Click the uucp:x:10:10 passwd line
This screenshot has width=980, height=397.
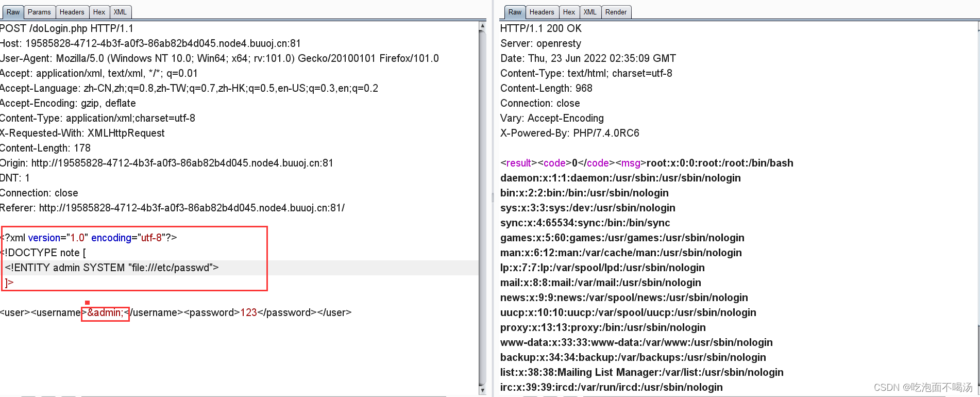click(x=628, y=312)
